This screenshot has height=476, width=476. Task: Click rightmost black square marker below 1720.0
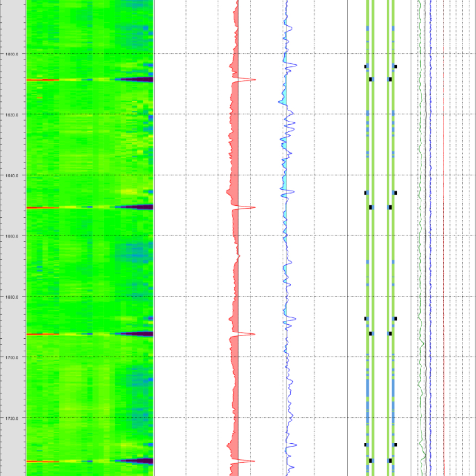395,444
